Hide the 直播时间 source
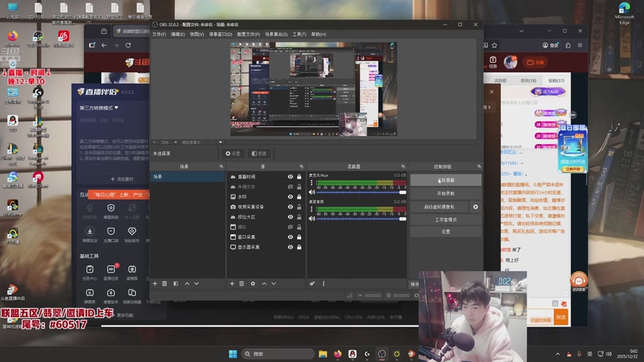The width and height of the screenshot is (644, 362). point(291,177)
